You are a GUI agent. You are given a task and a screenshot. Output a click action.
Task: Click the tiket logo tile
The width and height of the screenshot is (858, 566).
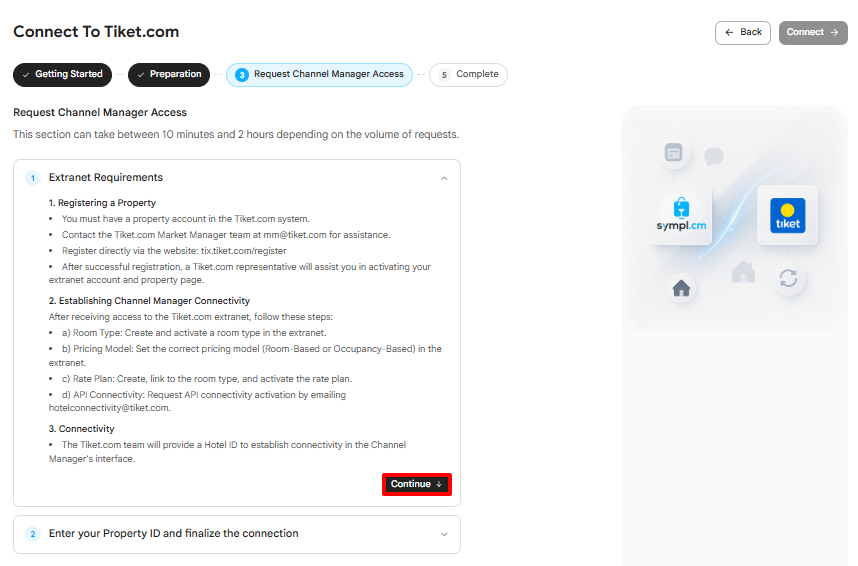point(787,215)
